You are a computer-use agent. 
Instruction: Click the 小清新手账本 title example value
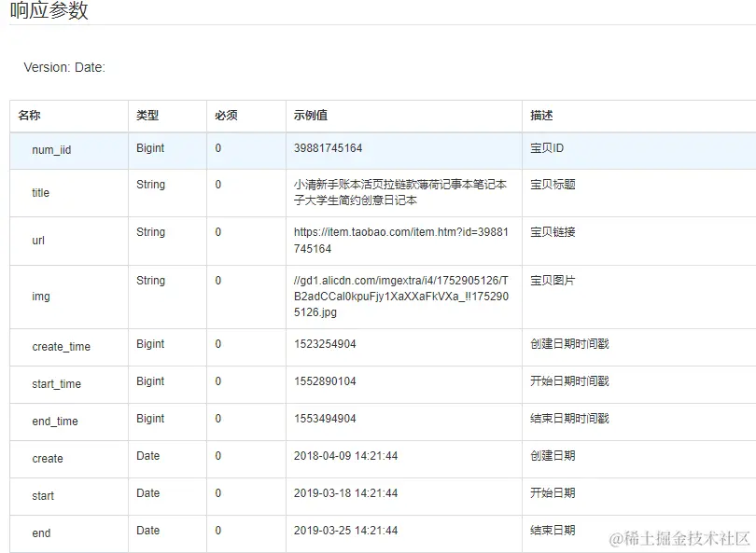[400, 192]
